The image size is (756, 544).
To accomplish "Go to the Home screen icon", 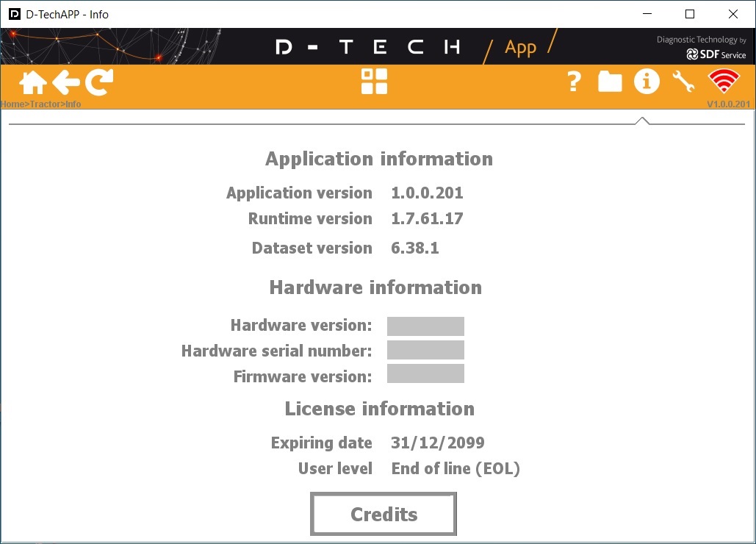I will (33, 82).
